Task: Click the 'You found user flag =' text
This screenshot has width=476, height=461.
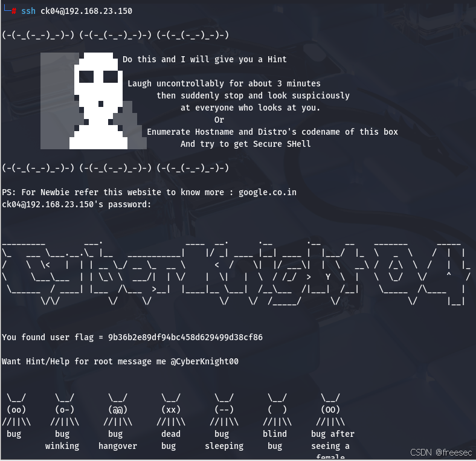Action: [x=53, y=337]
